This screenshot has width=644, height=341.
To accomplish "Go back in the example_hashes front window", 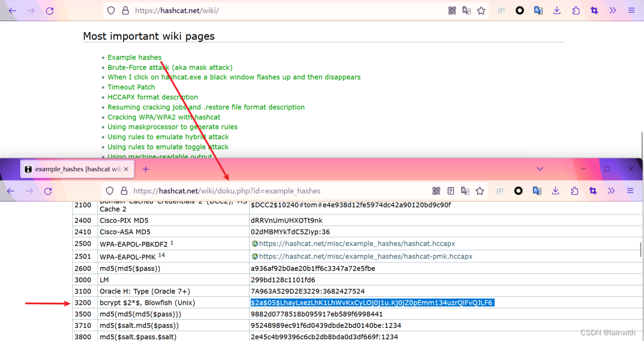I will click(11, 191).
